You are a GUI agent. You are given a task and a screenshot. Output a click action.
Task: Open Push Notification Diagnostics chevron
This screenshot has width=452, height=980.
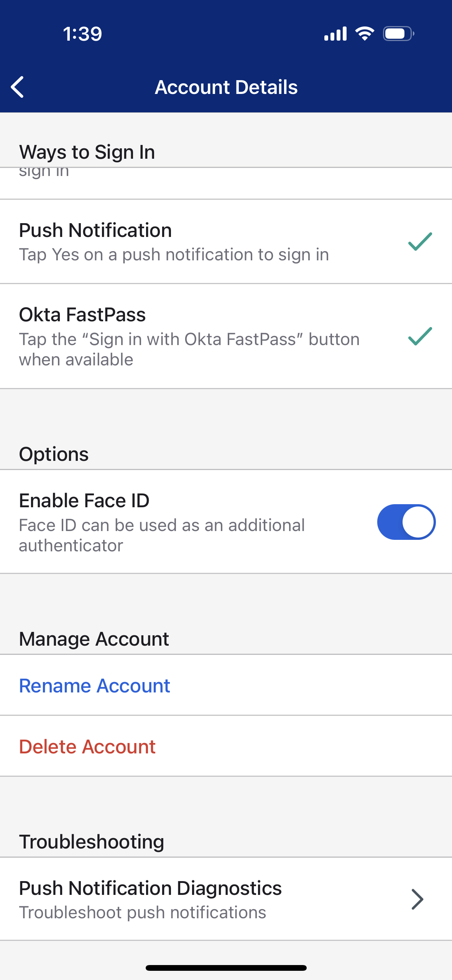pos(417,899)
